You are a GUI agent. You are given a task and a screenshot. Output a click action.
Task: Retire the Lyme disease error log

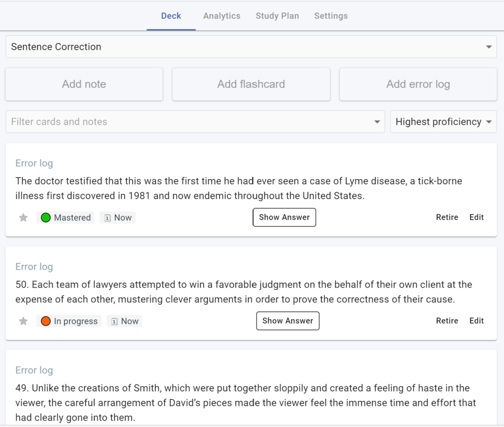point(447,217)
